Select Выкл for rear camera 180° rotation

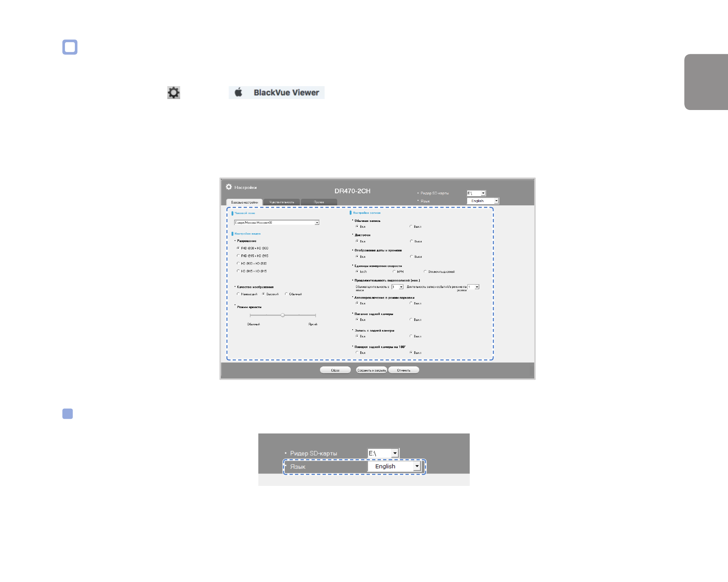(x=411, y=352)
